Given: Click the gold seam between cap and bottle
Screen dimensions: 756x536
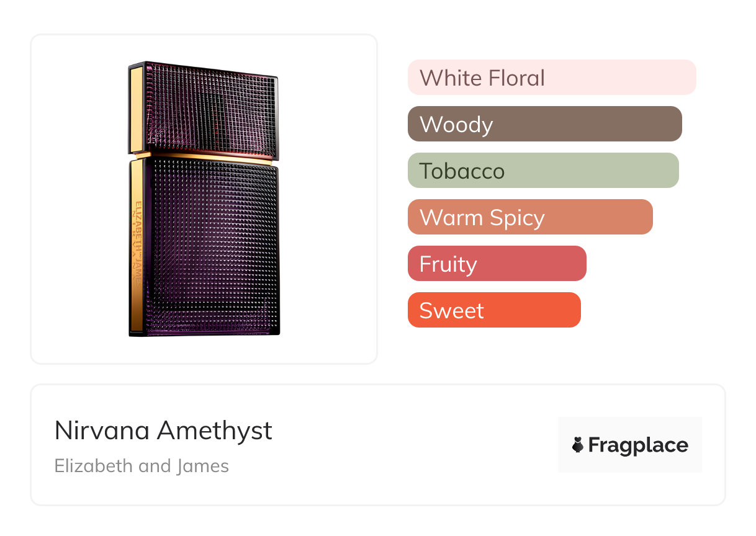Looking at the screenshot, I should [208, 156].
